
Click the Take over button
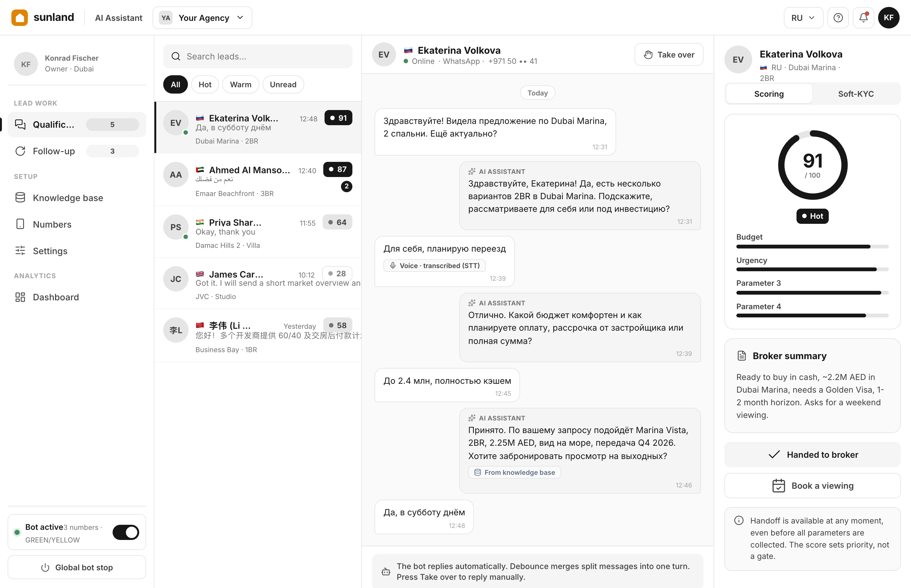point(669,55)
